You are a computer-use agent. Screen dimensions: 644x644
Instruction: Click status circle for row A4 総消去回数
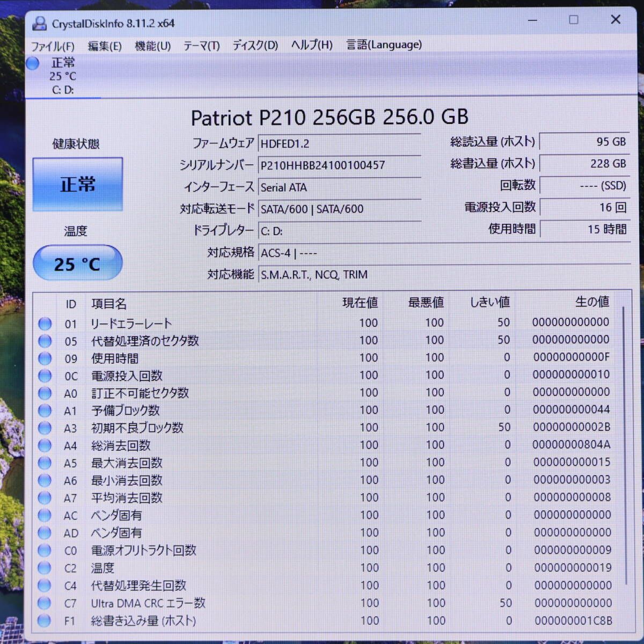[x=45, y=445]
